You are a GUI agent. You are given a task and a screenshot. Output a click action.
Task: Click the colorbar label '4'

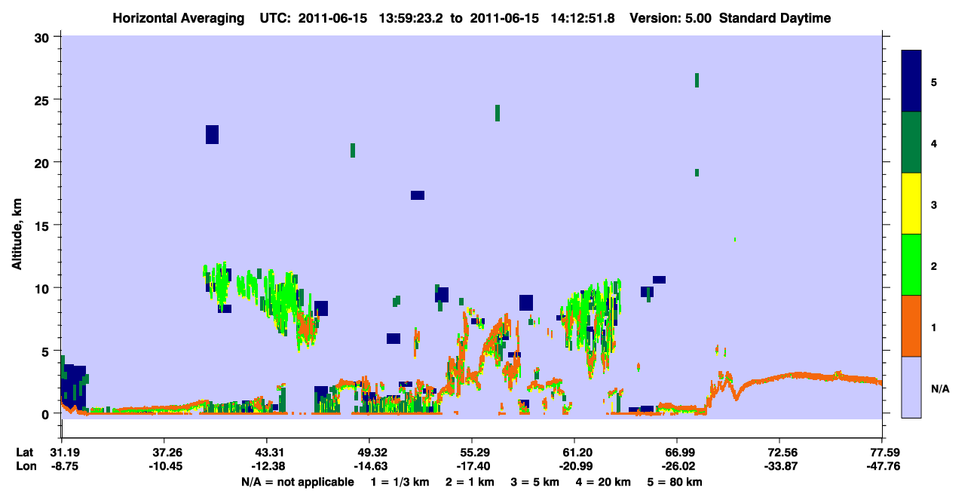tap(934, 143)
